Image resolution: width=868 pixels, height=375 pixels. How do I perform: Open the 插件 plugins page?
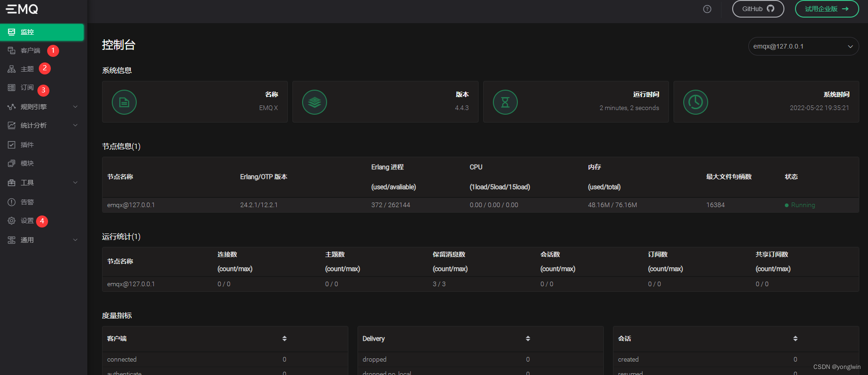pyautogui.click(x=27, y=145)
